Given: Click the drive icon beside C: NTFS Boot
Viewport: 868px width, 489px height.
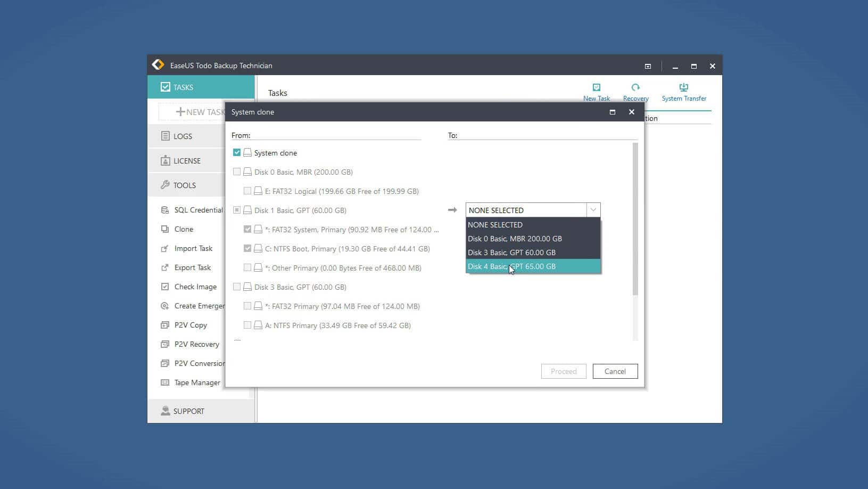Looking at the screenshot, I should (x=258, y=248).
